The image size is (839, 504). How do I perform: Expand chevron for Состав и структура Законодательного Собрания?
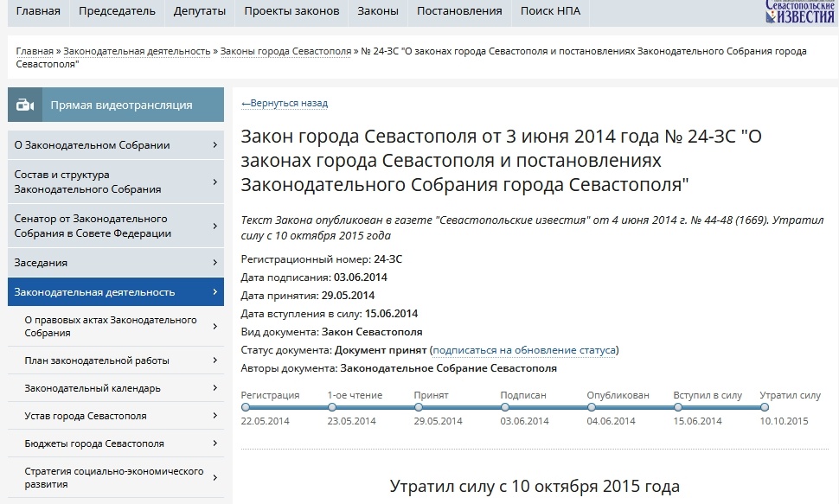tap(215, 182)
